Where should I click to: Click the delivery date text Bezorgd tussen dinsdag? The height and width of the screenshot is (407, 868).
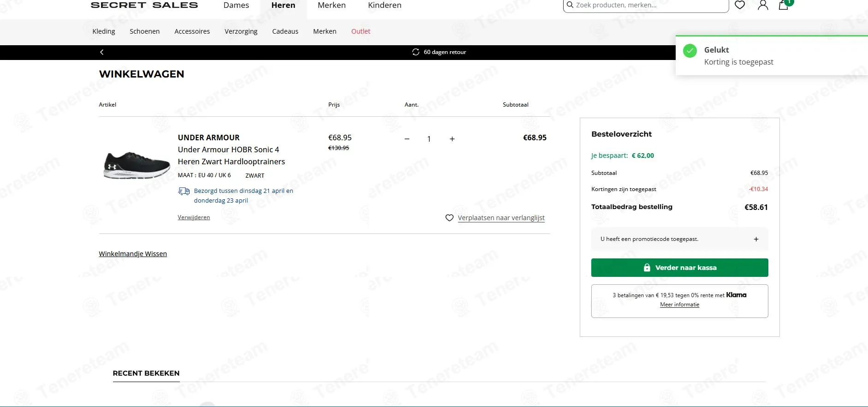click(x=244, y=196)
